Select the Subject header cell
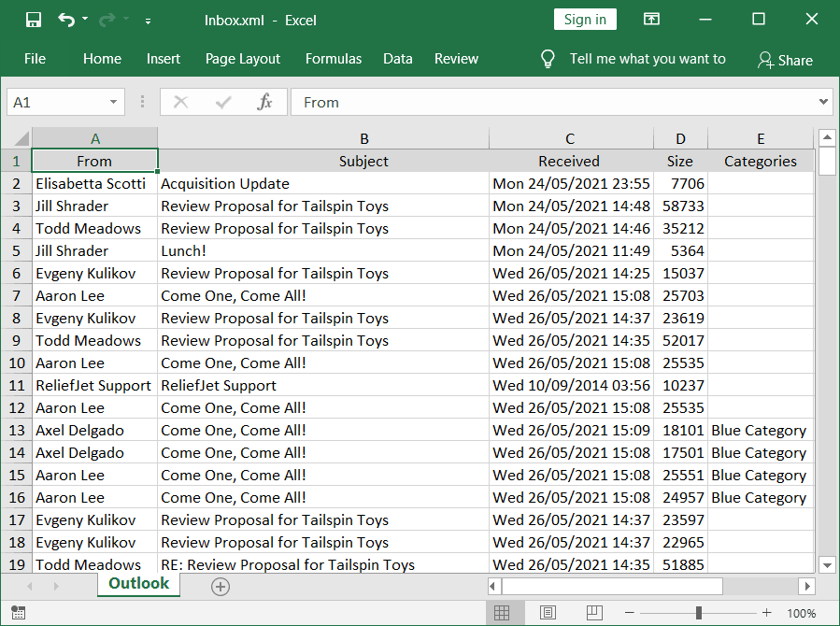 point(323,162)
